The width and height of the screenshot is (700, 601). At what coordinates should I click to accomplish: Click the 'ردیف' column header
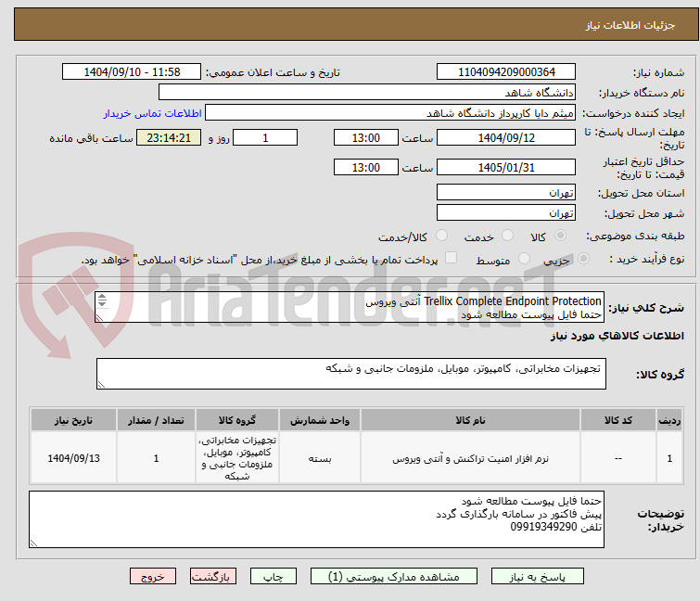(x=669, y=420)
